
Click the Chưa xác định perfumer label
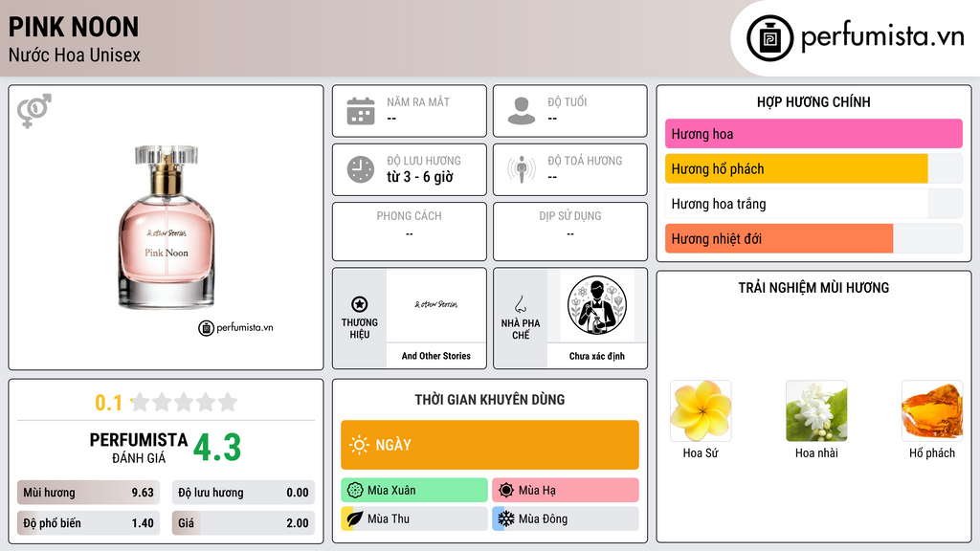tap(597, 356)
